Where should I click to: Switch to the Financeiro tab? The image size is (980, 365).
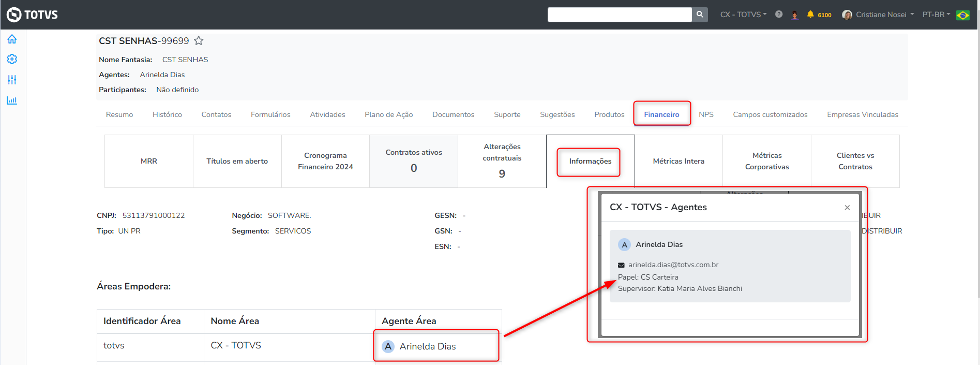click(661, 114)
